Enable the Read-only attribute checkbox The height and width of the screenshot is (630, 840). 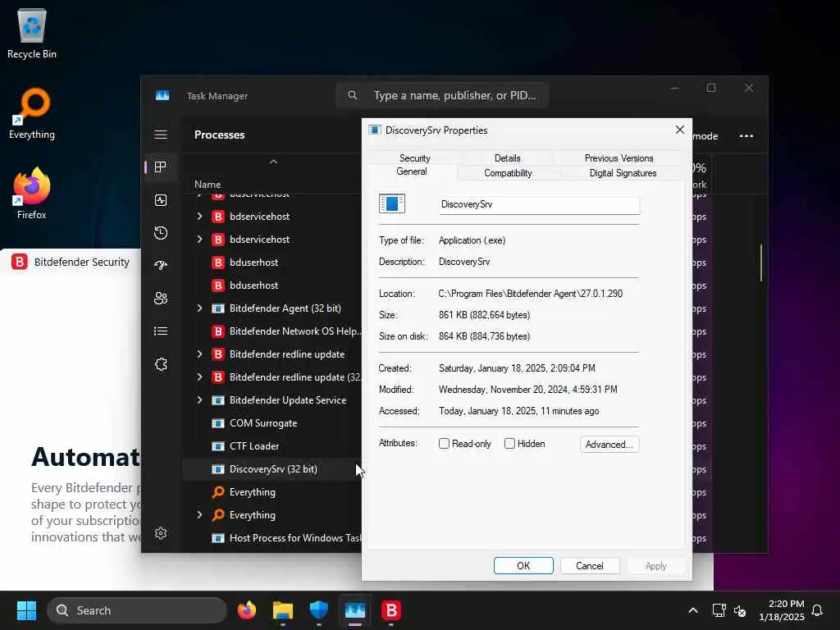444,444
